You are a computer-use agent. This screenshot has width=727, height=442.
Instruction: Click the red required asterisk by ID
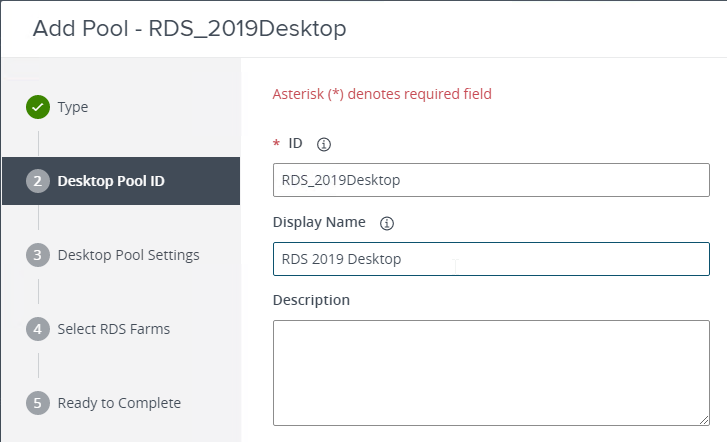click(x=276, y=143)
